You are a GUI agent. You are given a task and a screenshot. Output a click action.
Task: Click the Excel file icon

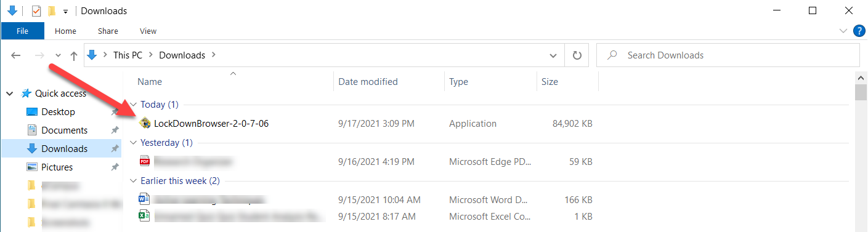point(145,216)
